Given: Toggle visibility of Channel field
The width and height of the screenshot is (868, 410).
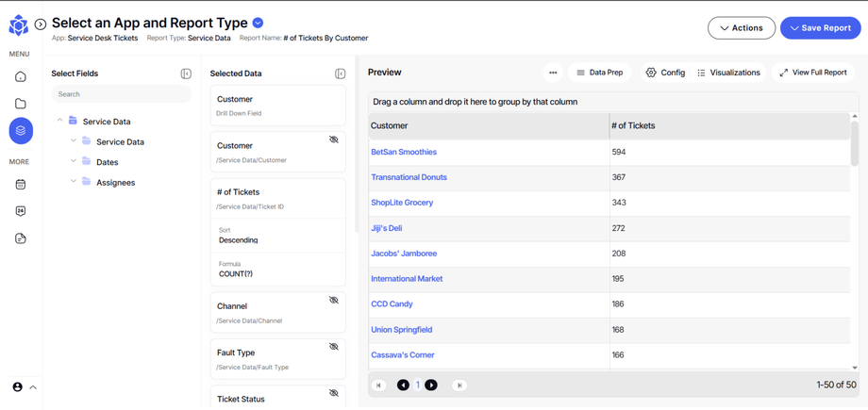Looking at the screenshot, I should [334, 300].
